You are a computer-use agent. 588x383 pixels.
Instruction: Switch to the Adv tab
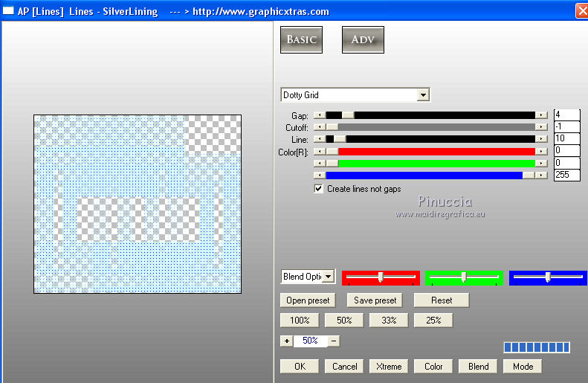tap(363, 39)
